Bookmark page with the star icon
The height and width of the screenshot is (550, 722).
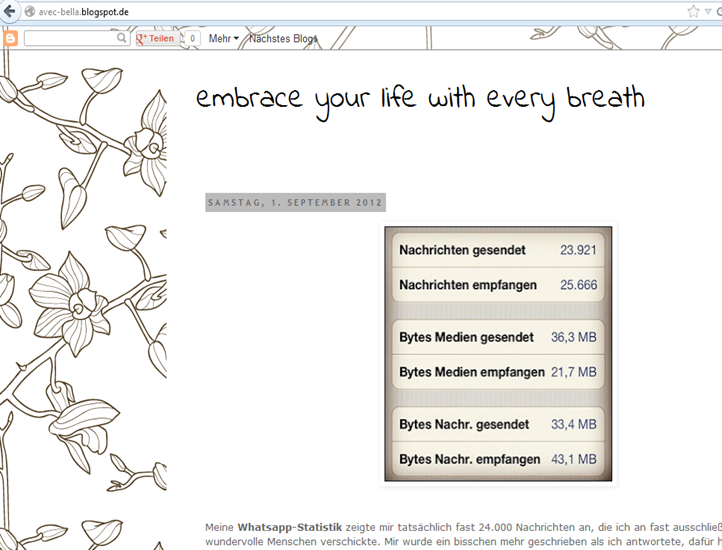click(x=693, y=12)
